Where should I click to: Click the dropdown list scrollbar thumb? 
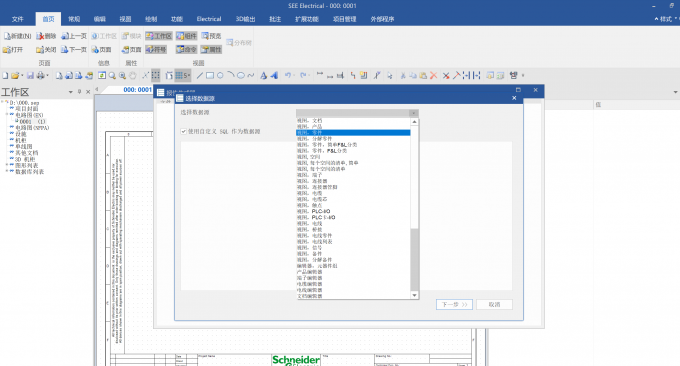coord(415,259)
